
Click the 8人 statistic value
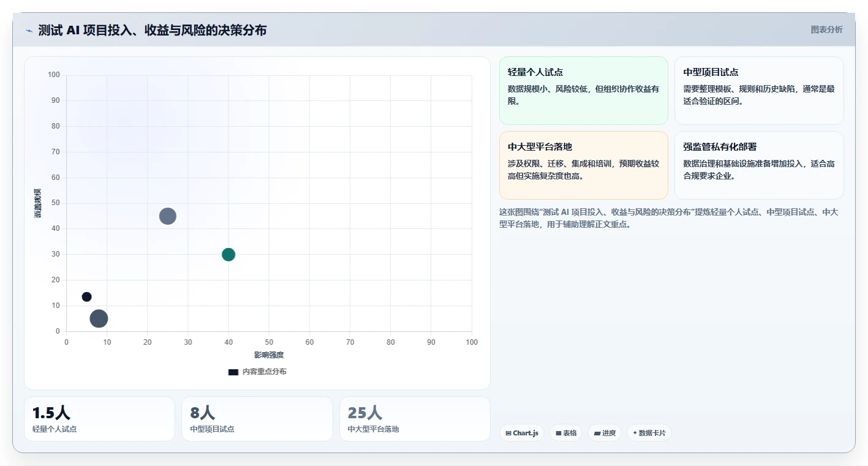(203, 413)
